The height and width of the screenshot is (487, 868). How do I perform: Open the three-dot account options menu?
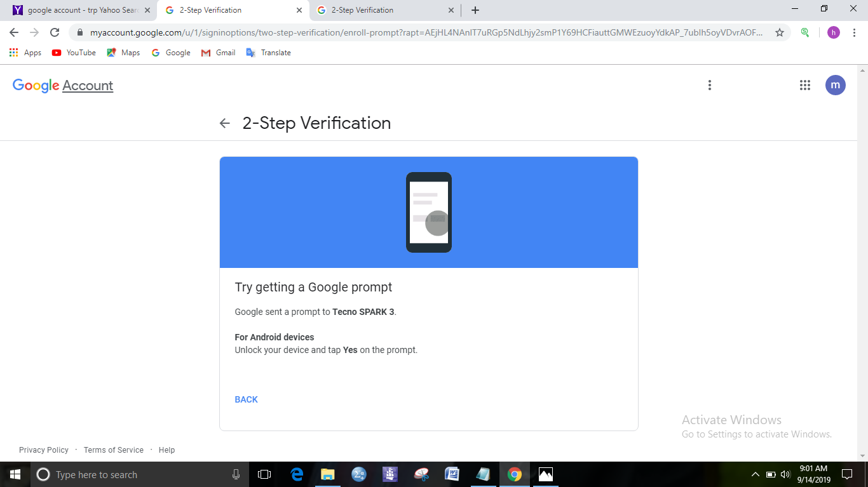click(710, 85)
